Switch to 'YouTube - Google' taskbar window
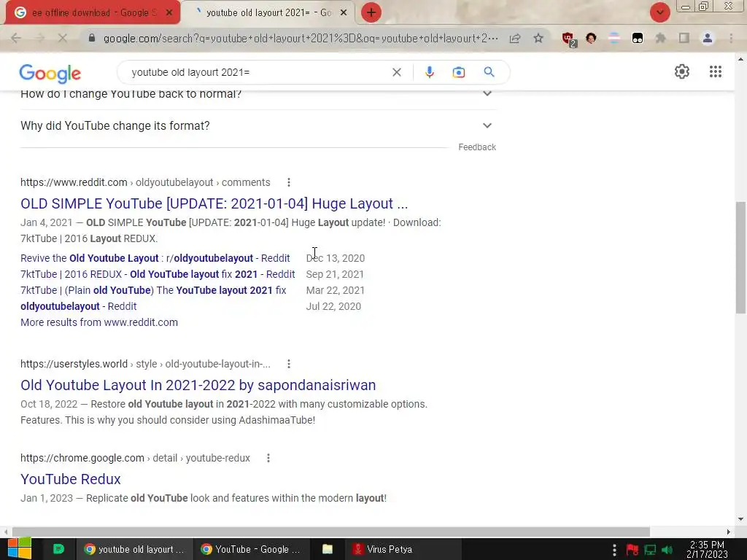This screenshot has height=560, width=747. coord(252,549)
